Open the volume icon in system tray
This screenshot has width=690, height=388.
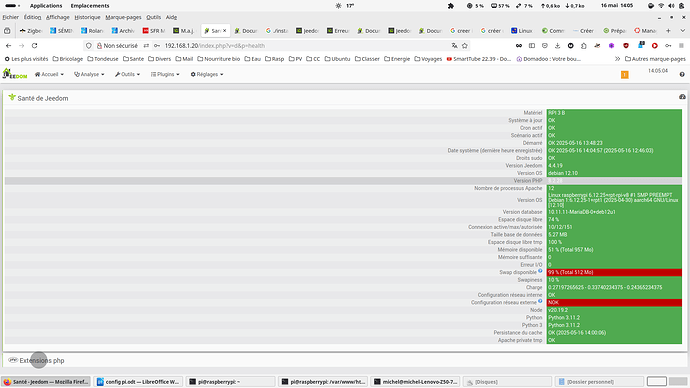[671, 6]
